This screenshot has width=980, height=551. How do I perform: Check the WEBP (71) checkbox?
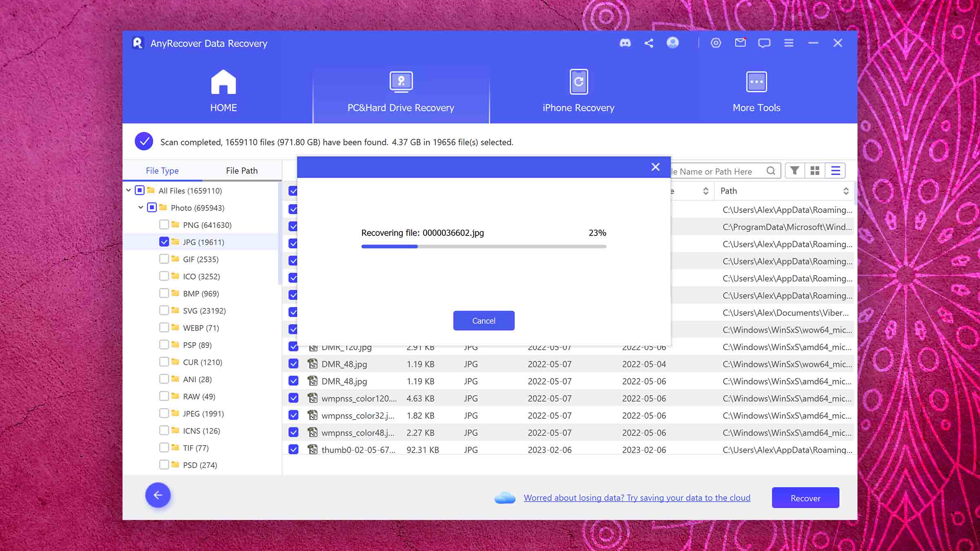point(164,327)
